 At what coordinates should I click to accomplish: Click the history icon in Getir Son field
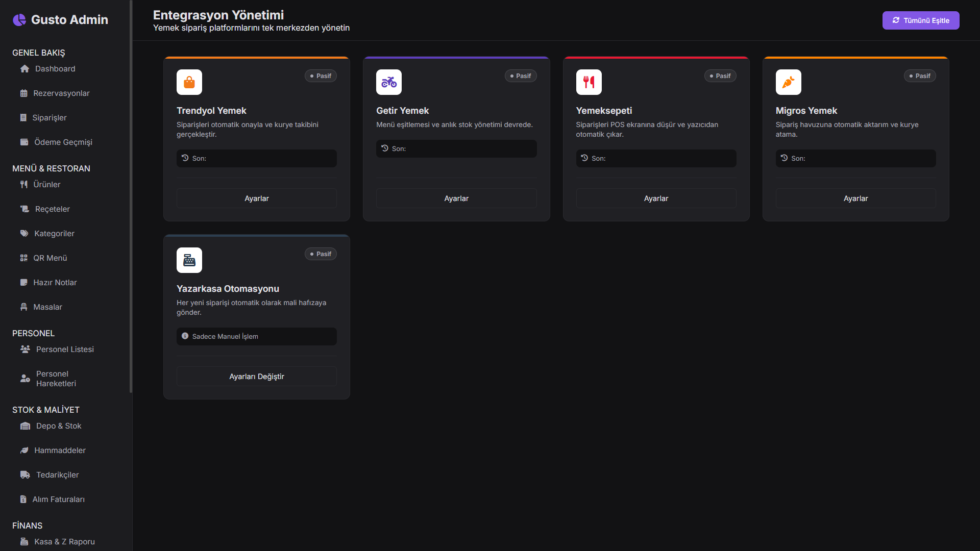point(385,148)
